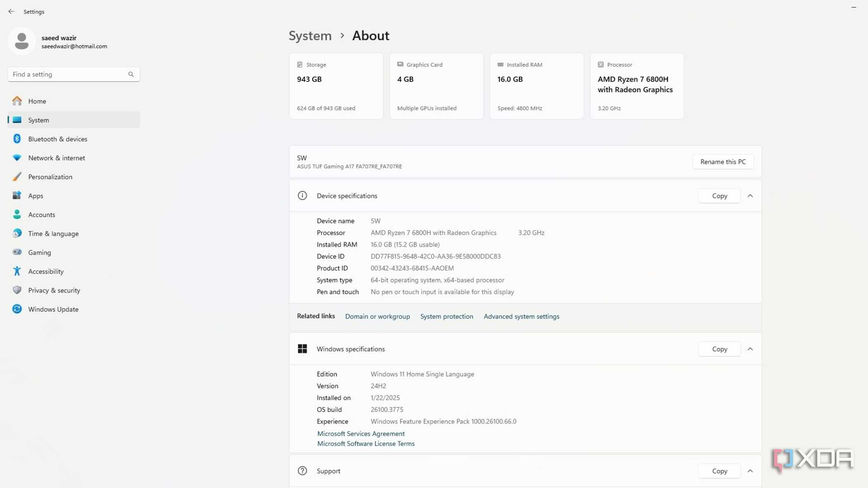Minimize the Settings window
Viewport: 868px width, 488px height.
[x=854, y=7]
